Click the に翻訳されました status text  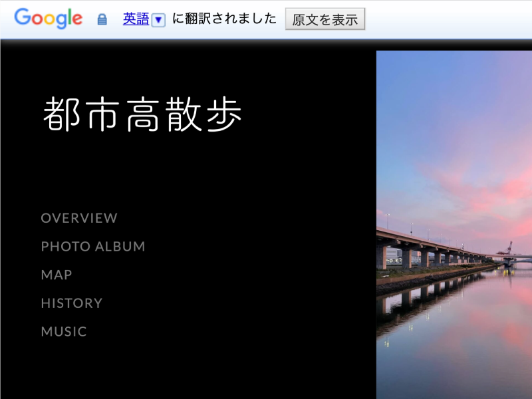pyautogui.click(x=224, y=19)
